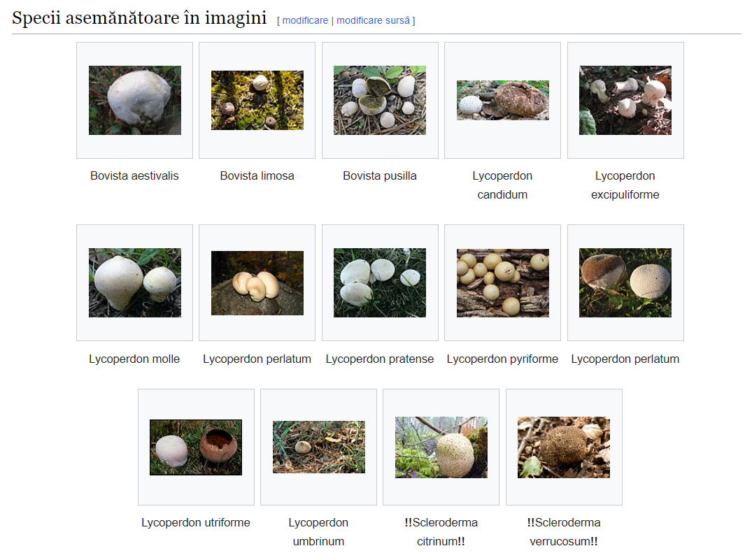
Task: Open the Bovista aestivalis photo
Action: pyautogui.click(x=134, y=100)
